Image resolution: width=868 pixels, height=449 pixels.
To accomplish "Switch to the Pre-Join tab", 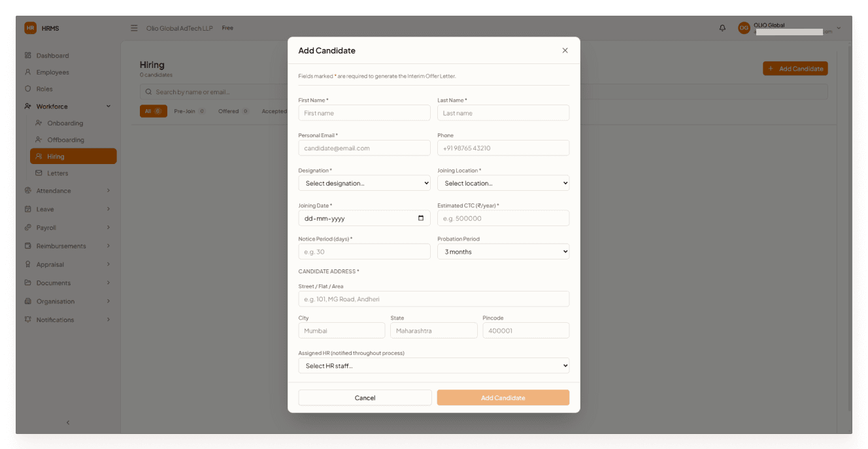I will pyautogui.click(x=190, y=111).
